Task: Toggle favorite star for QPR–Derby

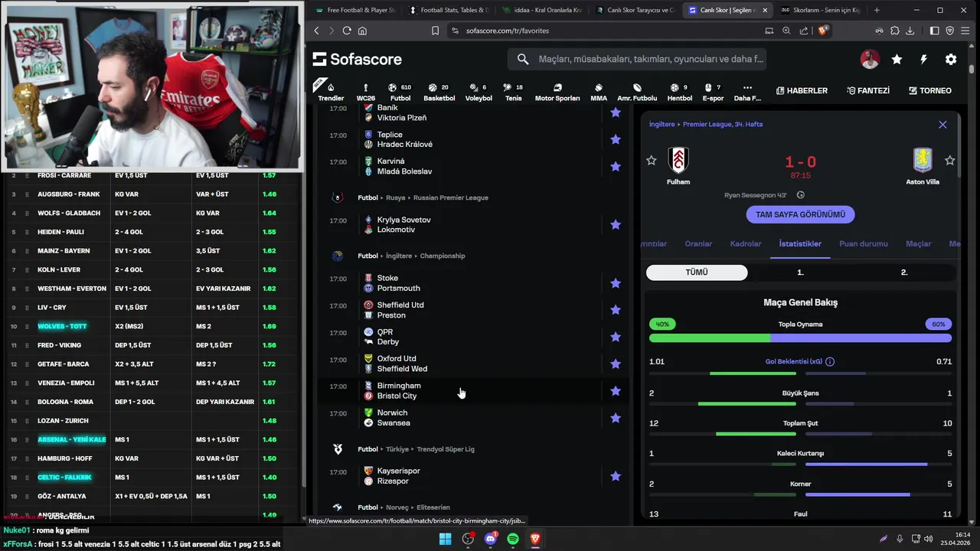Action: click(616, 337)
